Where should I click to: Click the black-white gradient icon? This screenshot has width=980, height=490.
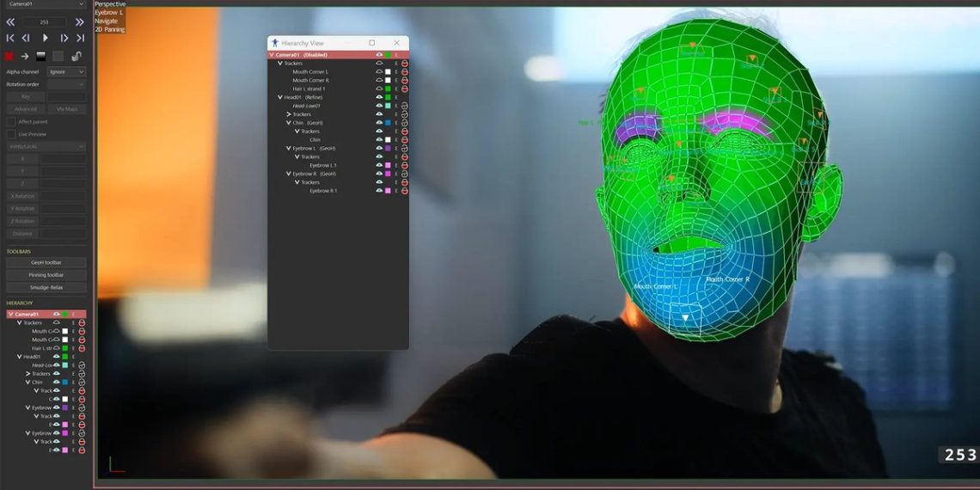coord(40,56)
